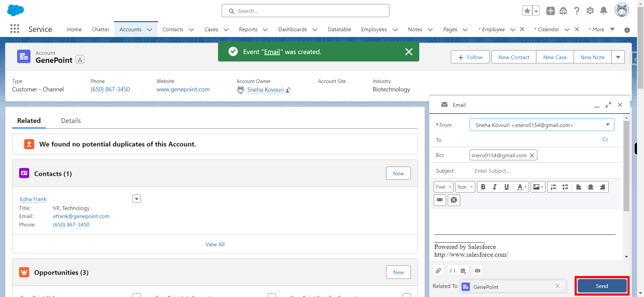Open the Chatter tab
The height and width of the screenshot is (297, 644).
tap(101, 30)
